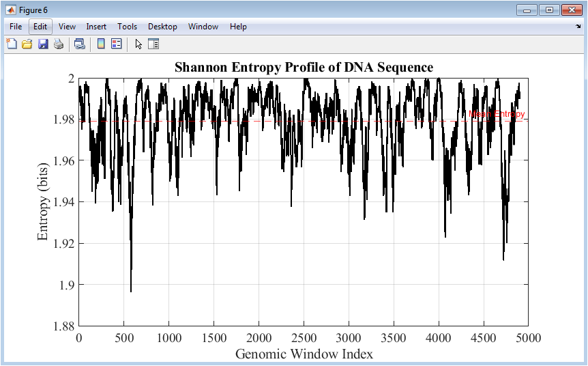The height and width of the screenshot is (366, 588).
Task: Print the figure using printer icon
Action: [59, 44]
